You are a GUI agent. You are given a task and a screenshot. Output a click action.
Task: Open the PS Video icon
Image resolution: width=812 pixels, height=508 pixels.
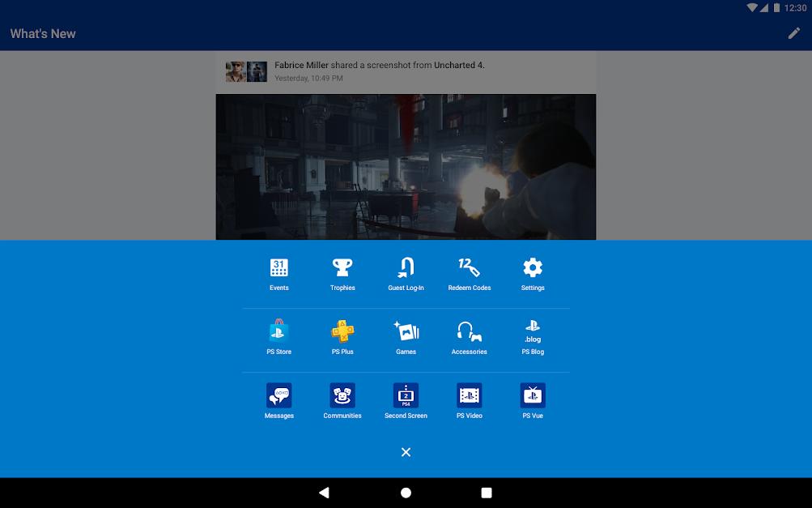[x=469, y=398]
